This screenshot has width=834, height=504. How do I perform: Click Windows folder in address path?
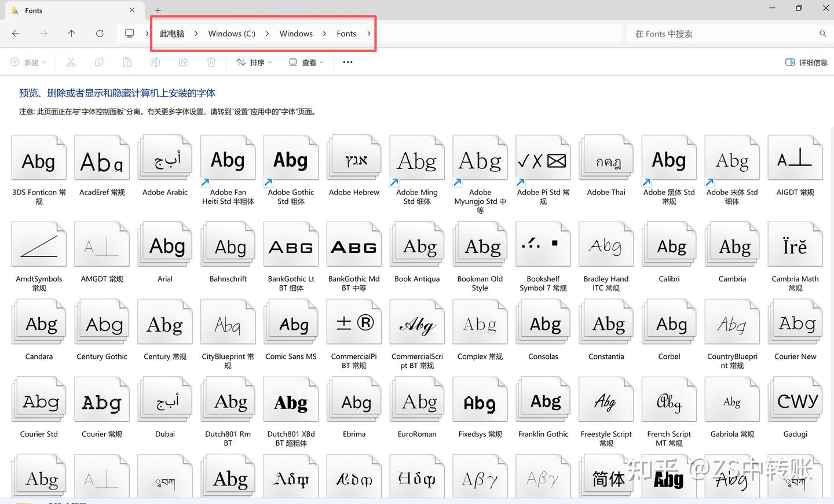[x=296, y=34]
